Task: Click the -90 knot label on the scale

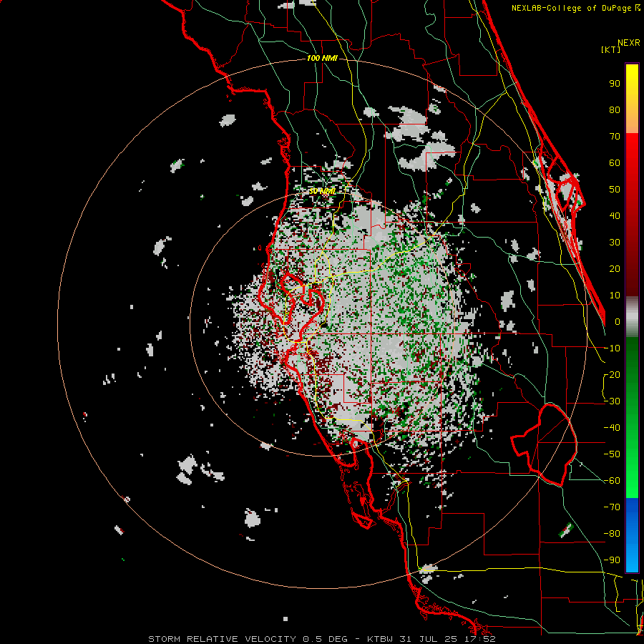Action: 612,560
